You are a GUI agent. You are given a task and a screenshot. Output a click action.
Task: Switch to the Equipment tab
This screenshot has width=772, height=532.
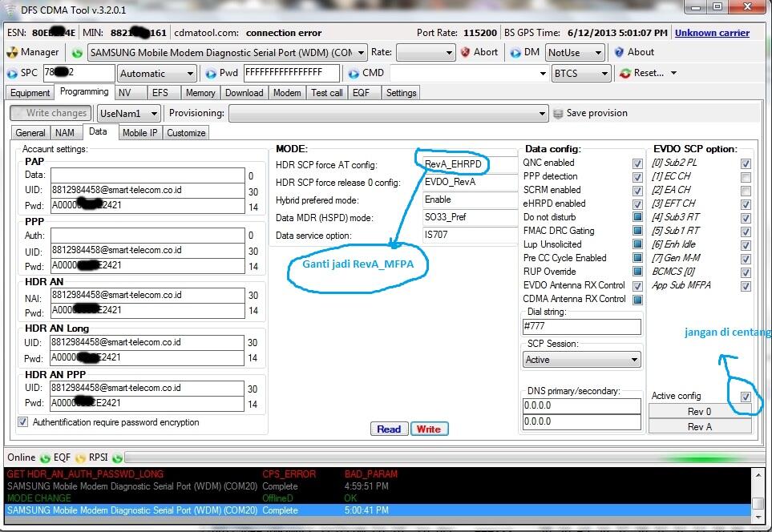30,93
